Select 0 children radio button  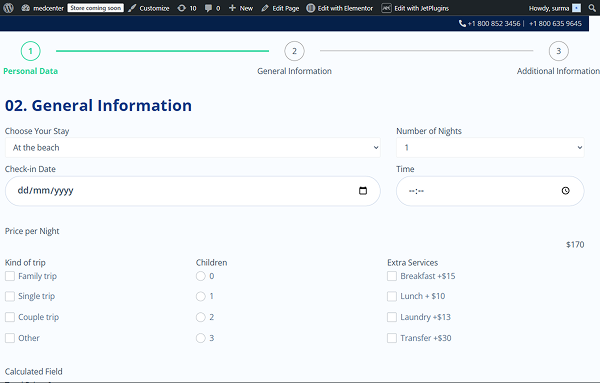(201, 276)
